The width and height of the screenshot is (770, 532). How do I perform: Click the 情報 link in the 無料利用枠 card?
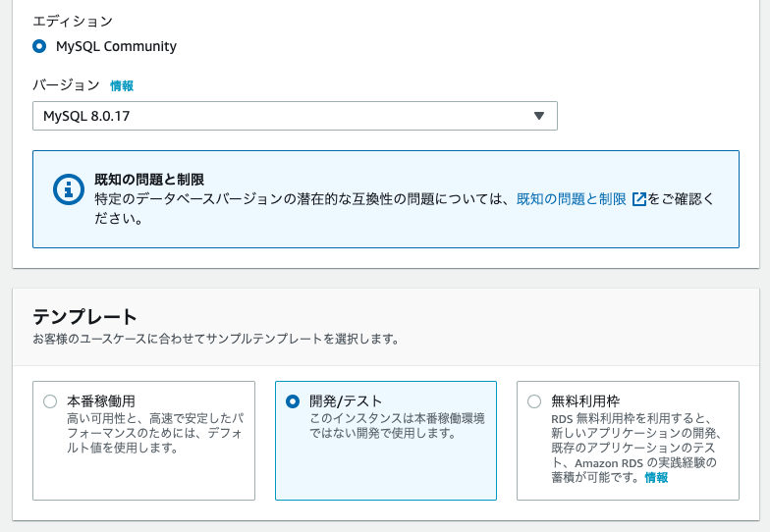coord(656,478)
